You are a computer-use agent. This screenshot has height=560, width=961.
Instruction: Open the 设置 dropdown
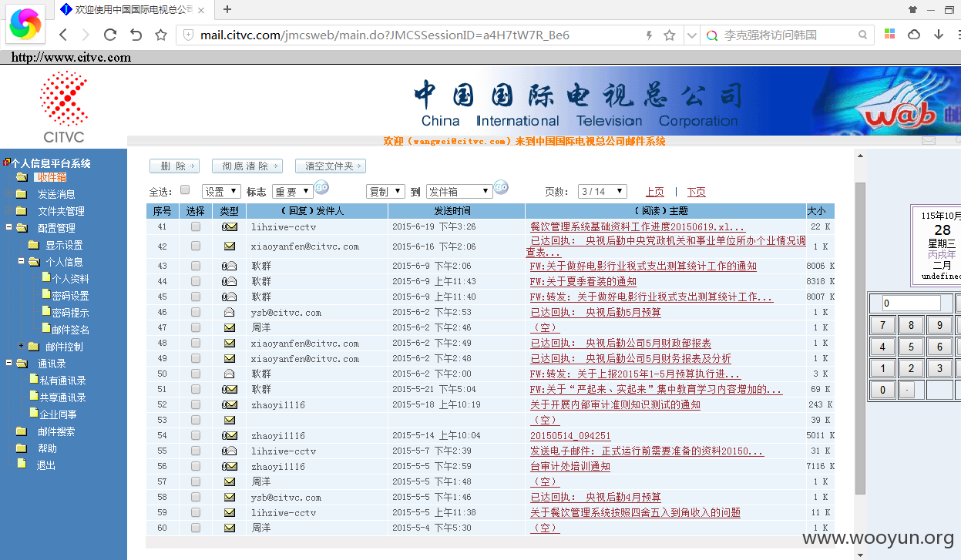(222, 191)
